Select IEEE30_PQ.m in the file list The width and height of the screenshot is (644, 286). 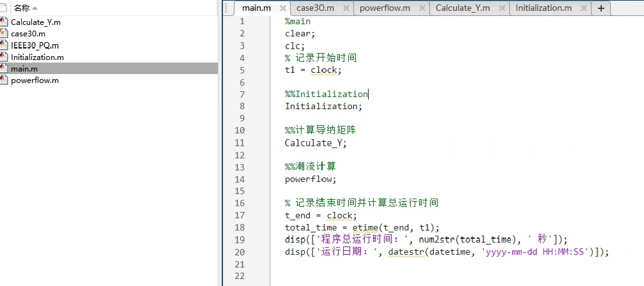click(x=34, y=45)
